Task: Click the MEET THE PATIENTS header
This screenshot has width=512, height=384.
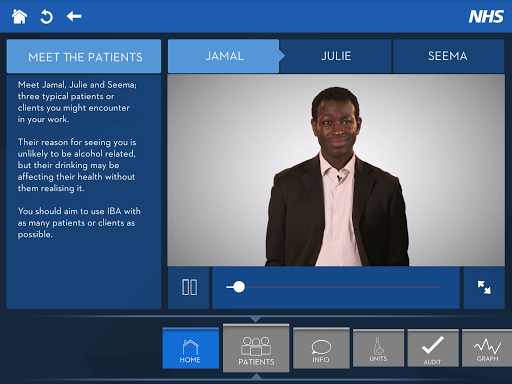Action: 84,56
